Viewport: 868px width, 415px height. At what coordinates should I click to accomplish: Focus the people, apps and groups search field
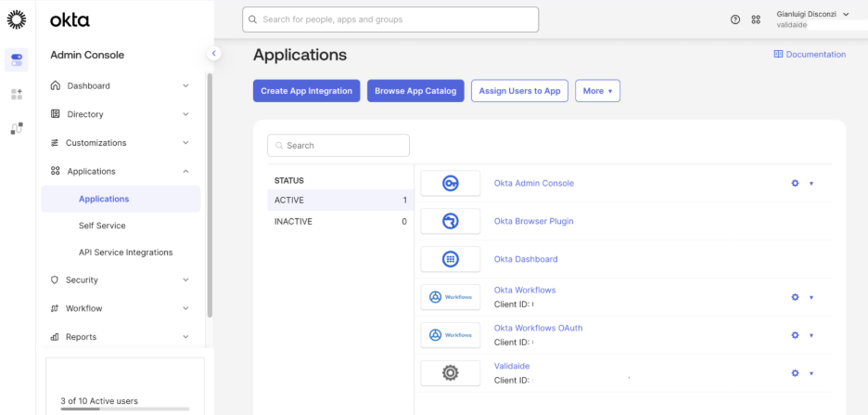390,19
